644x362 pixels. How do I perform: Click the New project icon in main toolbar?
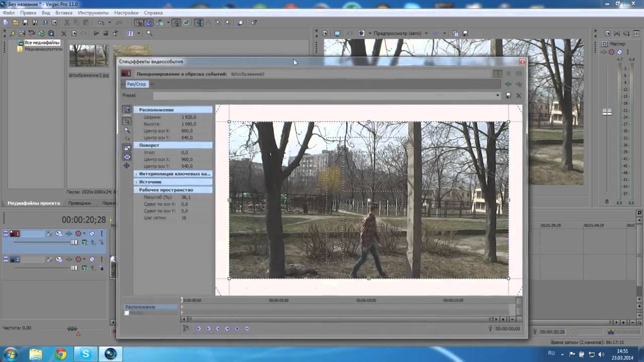(x=6, y=23)
